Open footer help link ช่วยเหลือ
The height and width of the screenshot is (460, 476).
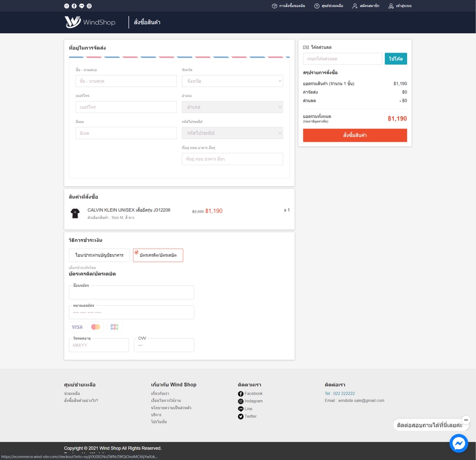tap(72, 394)
